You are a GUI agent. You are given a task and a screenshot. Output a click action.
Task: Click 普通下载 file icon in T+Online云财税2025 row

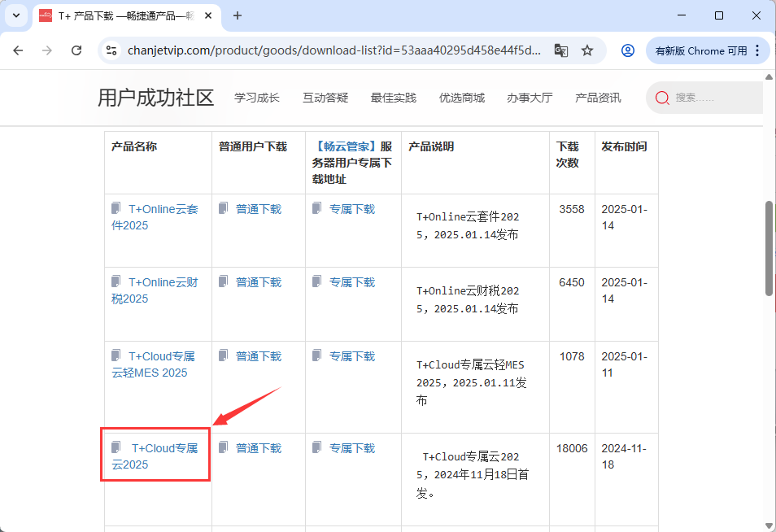pos(224,281)
